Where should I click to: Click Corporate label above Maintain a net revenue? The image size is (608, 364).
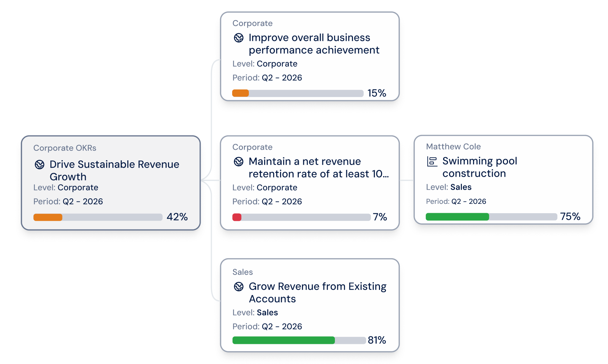tap(252, 147)
